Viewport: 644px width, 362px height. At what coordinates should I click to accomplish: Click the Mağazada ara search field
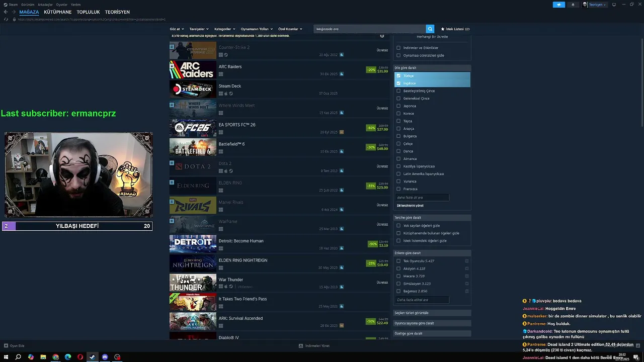click(370, 29)
